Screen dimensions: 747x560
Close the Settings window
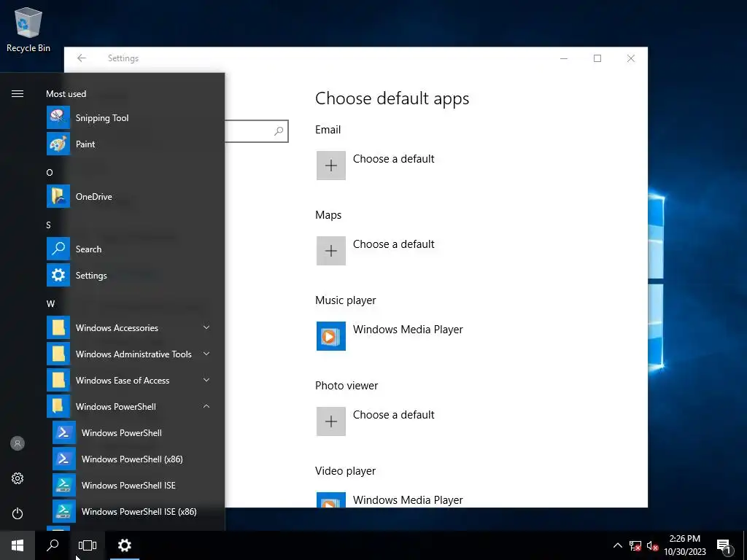coord(631,58)
